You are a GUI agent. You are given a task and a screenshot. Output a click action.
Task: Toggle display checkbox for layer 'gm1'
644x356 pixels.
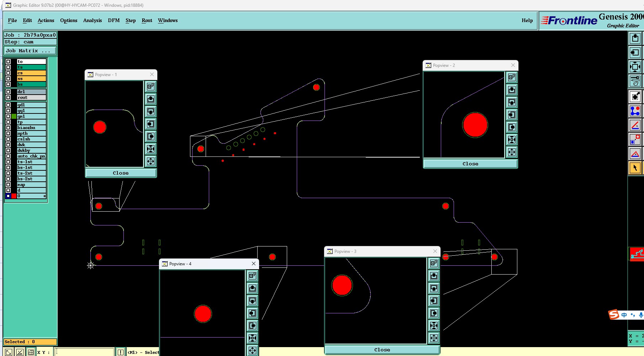(8, 116)
